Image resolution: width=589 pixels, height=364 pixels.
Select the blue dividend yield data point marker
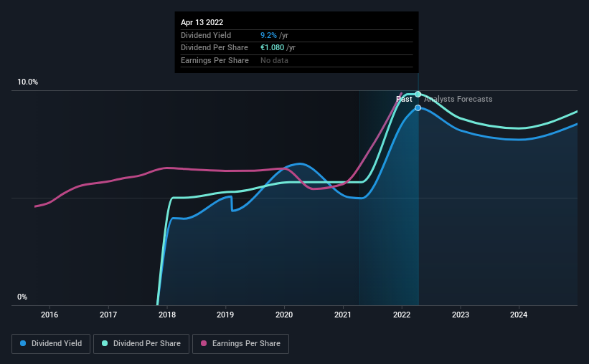[x=418, y=108]
